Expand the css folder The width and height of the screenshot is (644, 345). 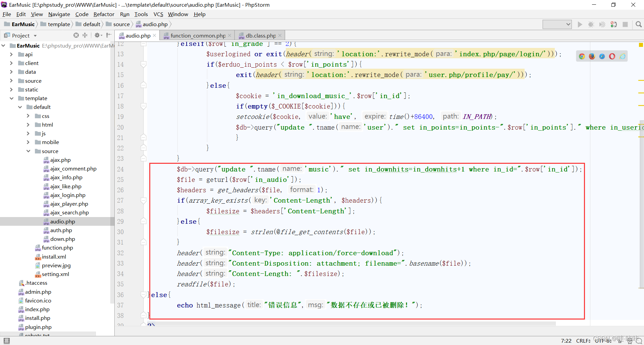[x=28, y=116]
